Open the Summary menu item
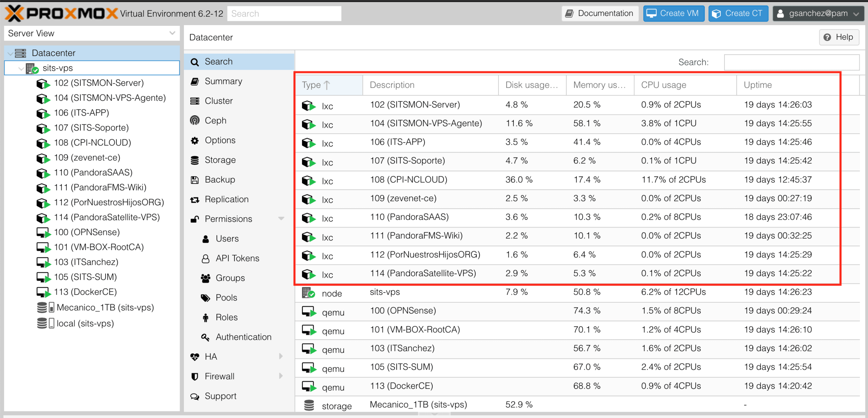 tap(239, 81)
